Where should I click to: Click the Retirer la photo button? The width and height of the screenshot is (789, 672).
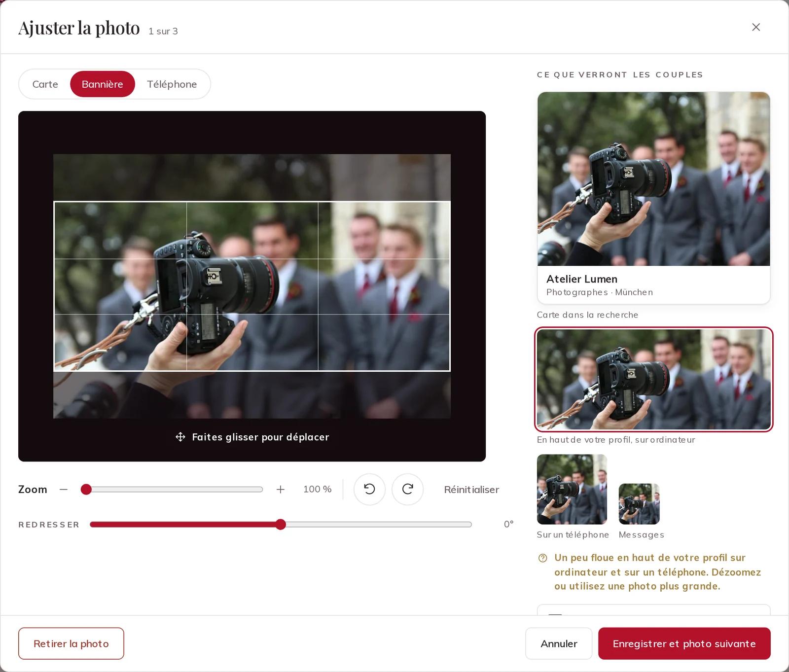point(71,643)
